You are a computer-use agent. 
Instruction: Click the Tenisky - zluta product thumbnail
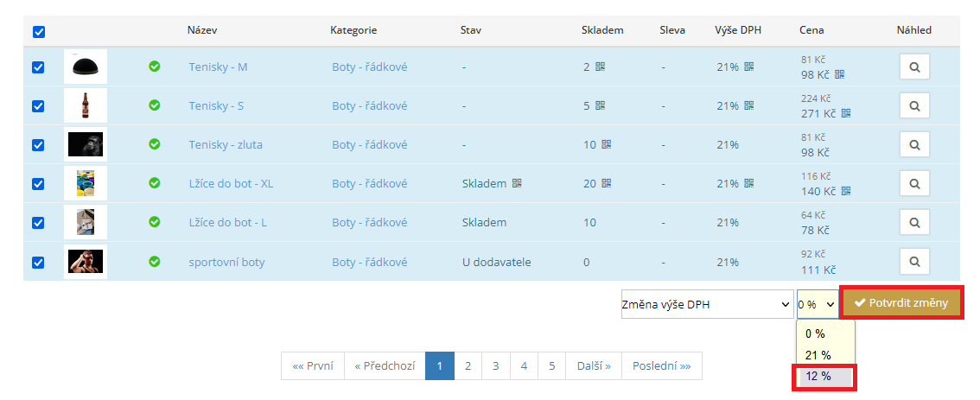(x=86, y=144)
